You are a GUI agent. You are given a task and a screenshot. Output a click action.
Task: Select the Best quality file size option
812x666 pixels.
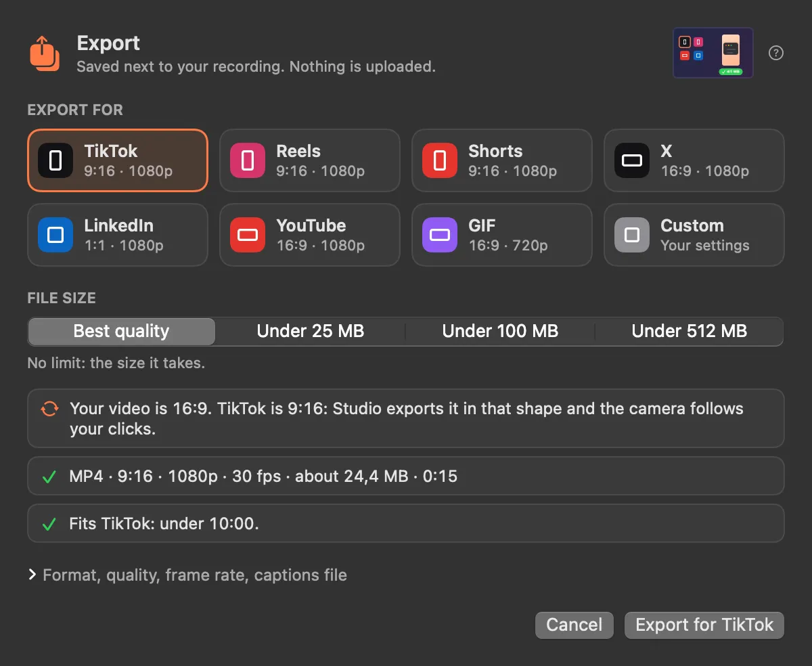(x=121, y=332)
